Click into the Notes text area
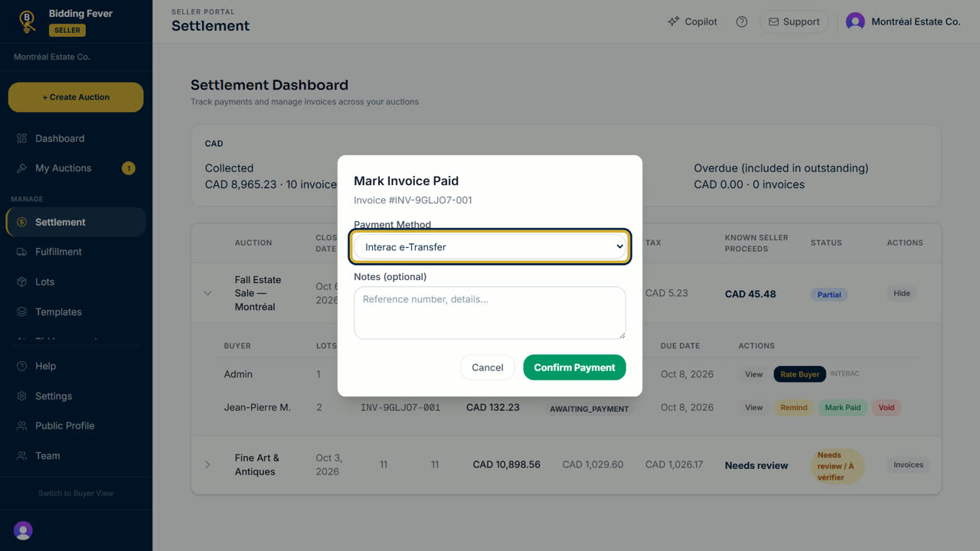Image resolution: width=980 pixels, height=551 pixels. 490,312
